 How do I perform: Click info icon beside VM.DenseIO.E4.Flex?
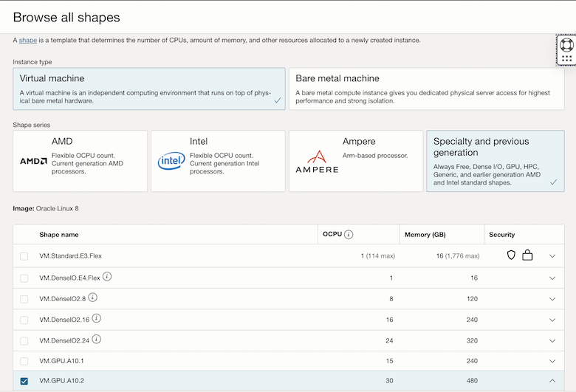107,277
